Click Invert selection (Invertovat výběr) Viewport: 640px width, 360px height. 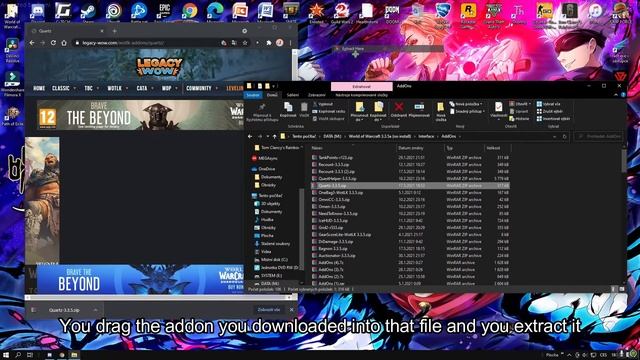pos(553,119)
